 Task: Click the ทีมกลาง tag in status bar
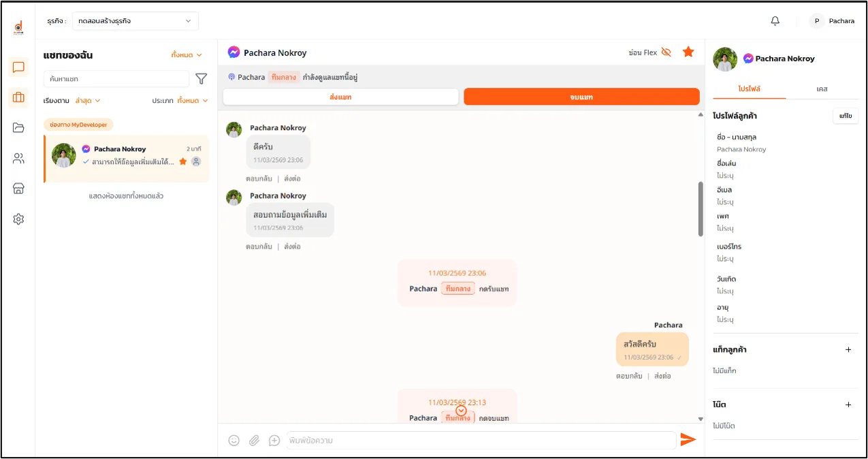284,77
